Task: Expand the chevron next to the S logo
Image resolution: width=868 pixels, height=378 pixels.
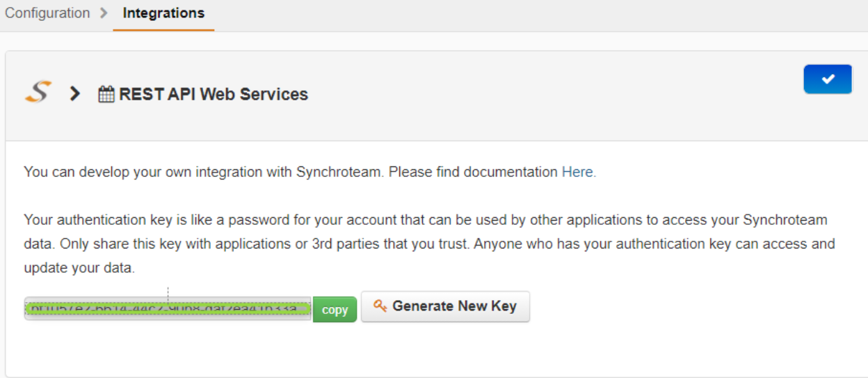Action: [x=75, y=93]
